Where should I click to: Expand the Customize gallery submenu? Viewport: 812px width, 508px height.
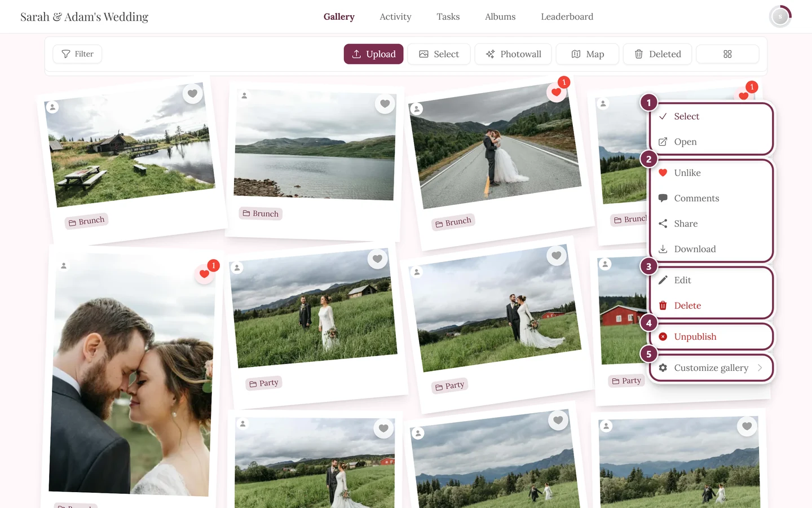(x=710, y=367)
